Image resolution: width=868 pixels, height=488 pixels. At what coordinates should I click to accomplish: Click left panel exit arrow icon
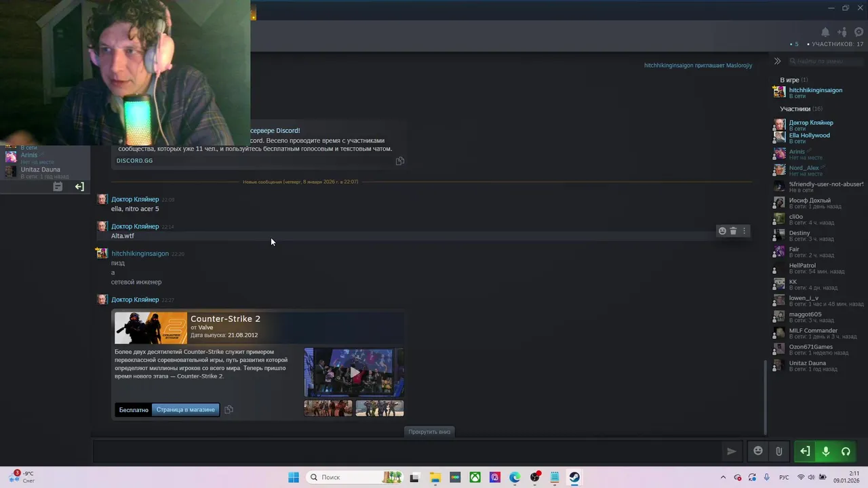[79, 186]
